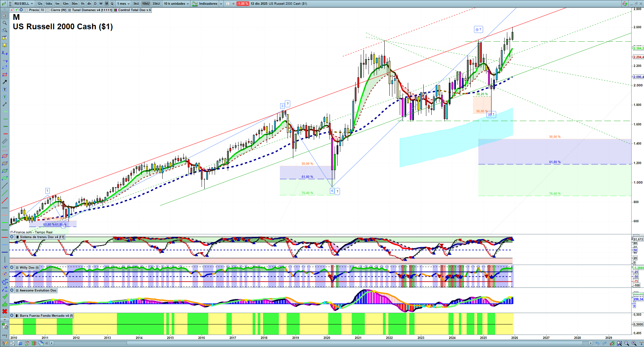Select the cursor pointer tool
644x347 pixels.
(5, 15)
